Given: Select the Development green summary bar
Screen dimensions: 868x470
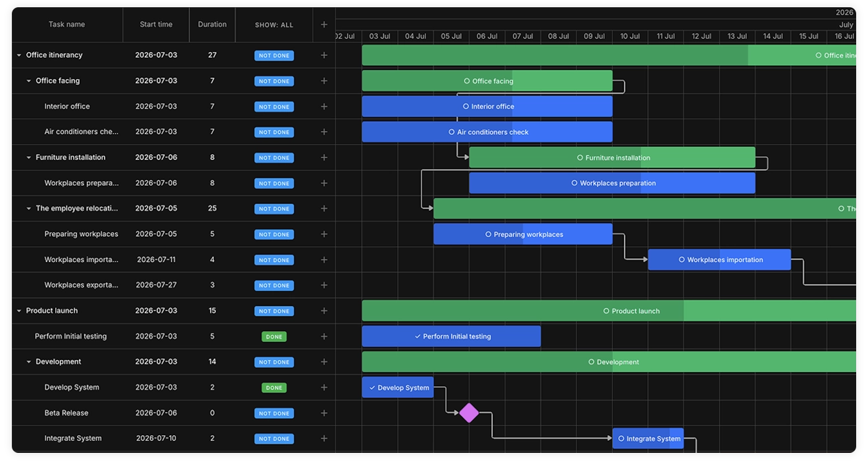Looking at the screenshot, I should click(609, 361).
